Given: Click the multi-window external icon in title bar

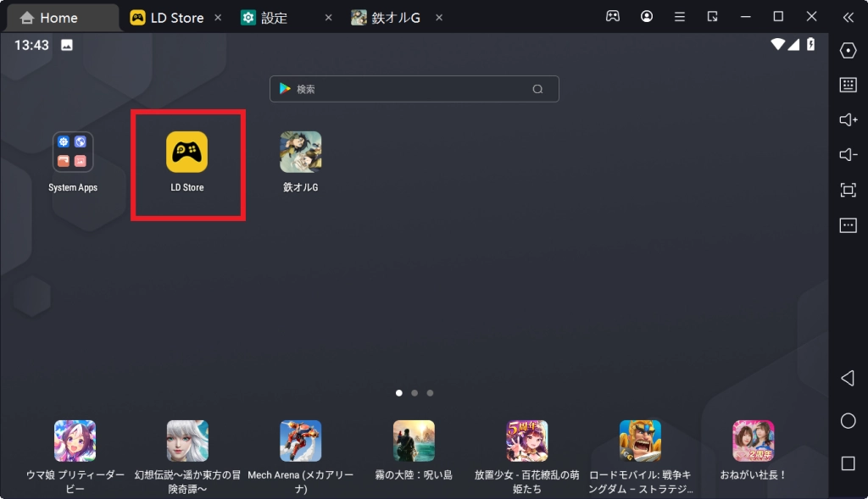Looking at the screenshot, I should coord(712,17).
